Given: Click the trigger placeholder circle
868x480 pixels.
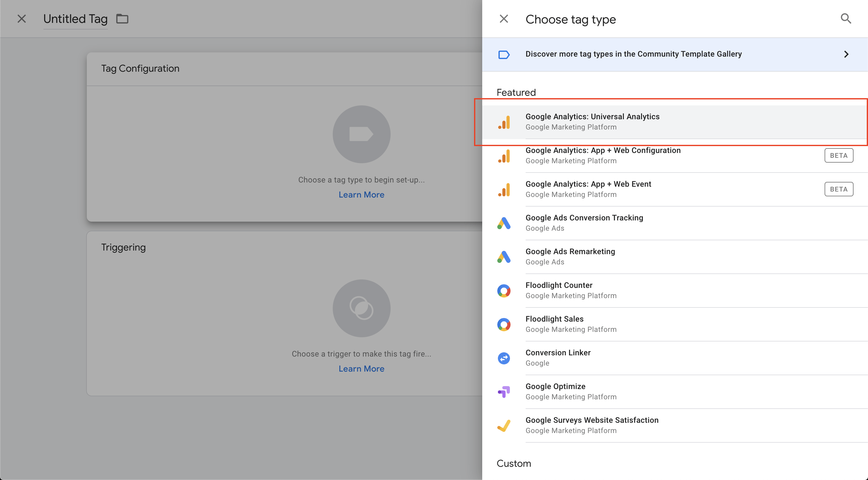Looking at the screenshot, I should coord(361,308).
